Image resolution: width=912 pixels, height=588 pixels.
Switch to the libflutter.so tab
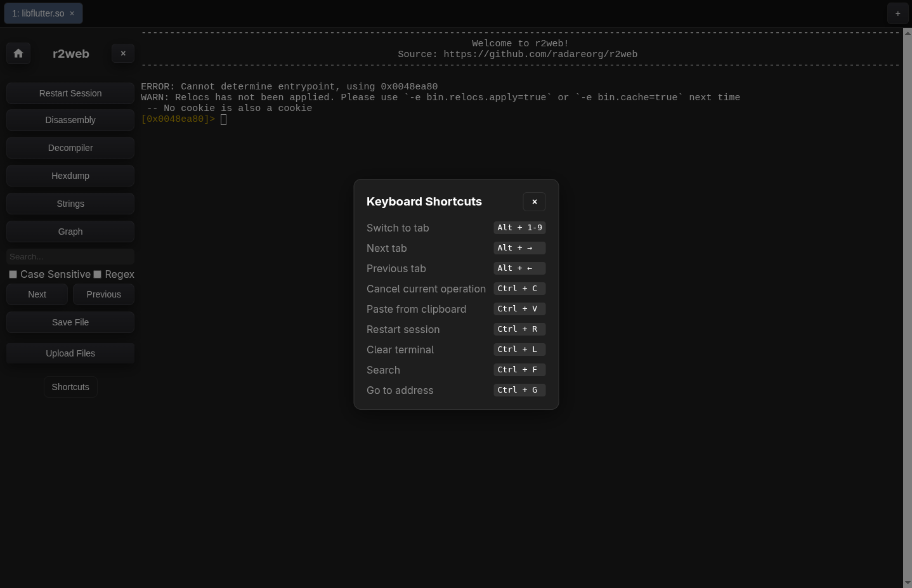(x=38, y=13)
